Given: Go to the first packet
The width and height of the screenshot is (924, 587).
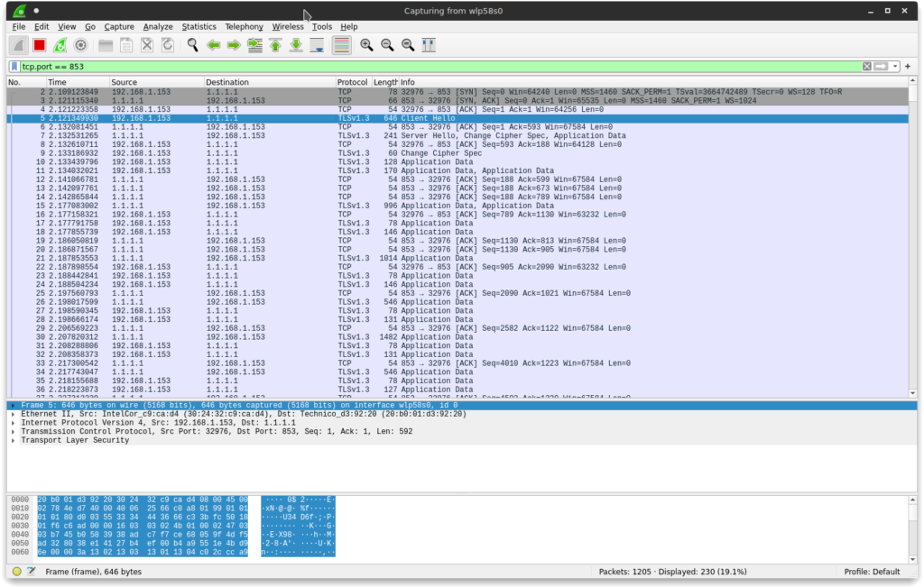Looking at the screenshot, I should [274, 44].
